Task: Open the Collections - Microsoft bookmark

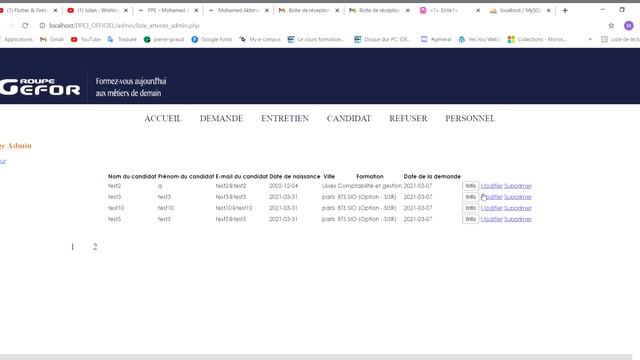Action: (537, 39)
